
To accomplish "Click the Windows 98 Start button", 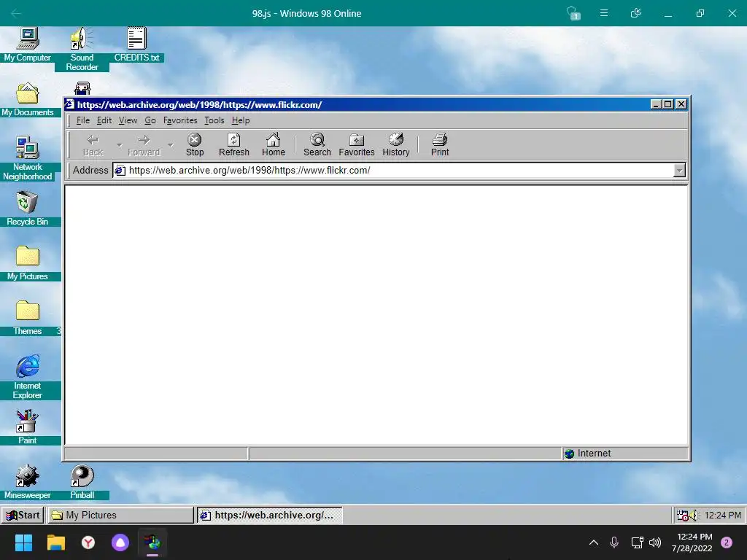I will coord(23,516).
